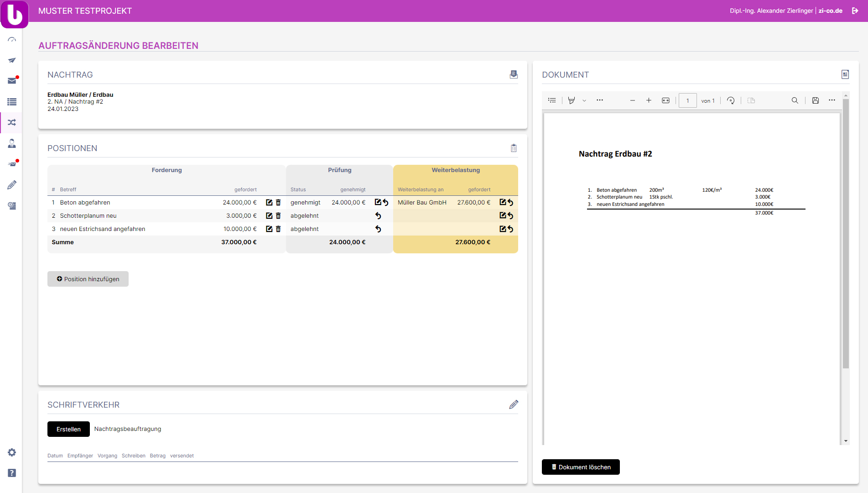The image size is (868, 493).
Task: Click the PDF viewer vertical scrollbar
Action: tap(846, 234)
